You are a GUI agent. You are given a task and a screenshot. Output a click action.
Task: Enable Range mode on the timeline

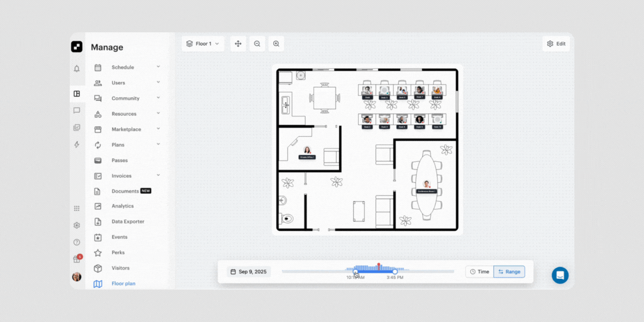[x=509, y=272]
